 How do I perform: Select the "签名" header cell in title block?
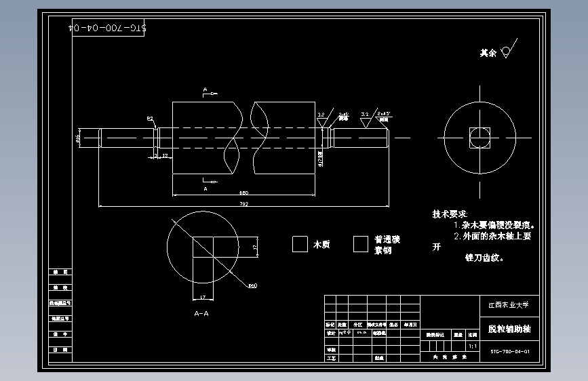pos(393,325)
